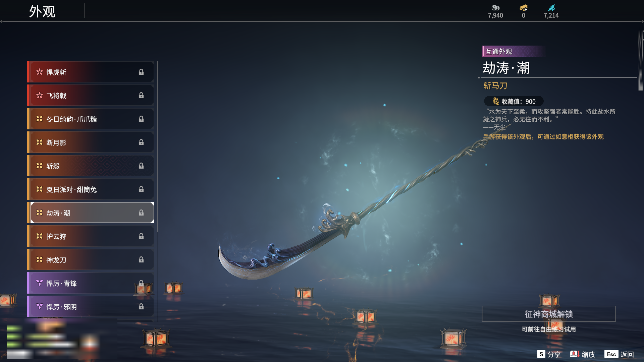Click the flower rarity icon beside 断月影

(x=39, y=142)
